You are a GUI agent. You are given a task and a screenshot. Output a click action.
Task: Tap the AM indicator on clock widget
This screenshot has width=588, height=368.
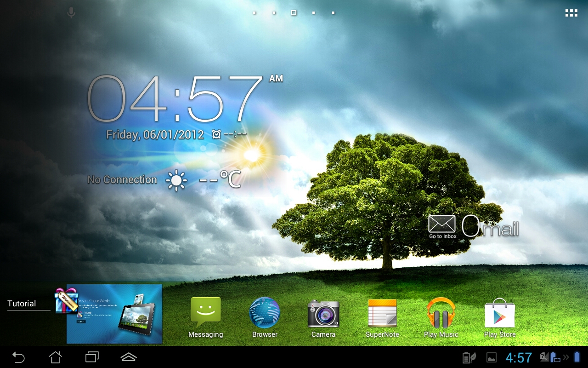[276, 79]
